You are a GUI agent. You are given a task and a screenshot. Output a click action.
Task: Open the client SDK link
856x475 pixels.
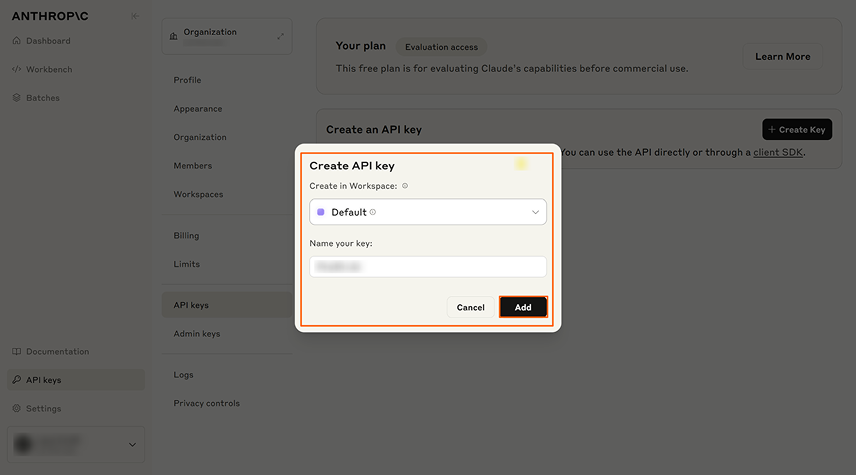778,152
